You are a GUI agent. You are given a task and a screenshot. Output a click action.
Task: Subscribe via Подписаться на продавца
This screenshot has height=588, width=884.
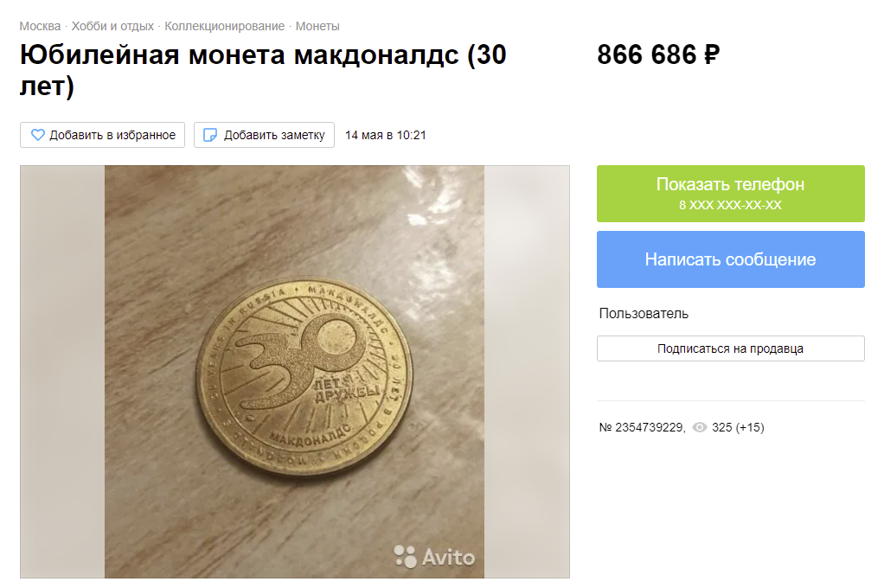tap(731, 348)
